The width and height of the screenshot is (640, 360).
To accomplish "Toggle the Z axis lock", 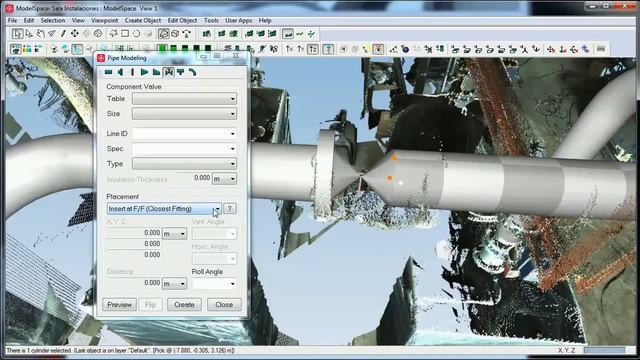I will [x=313, y=49].
